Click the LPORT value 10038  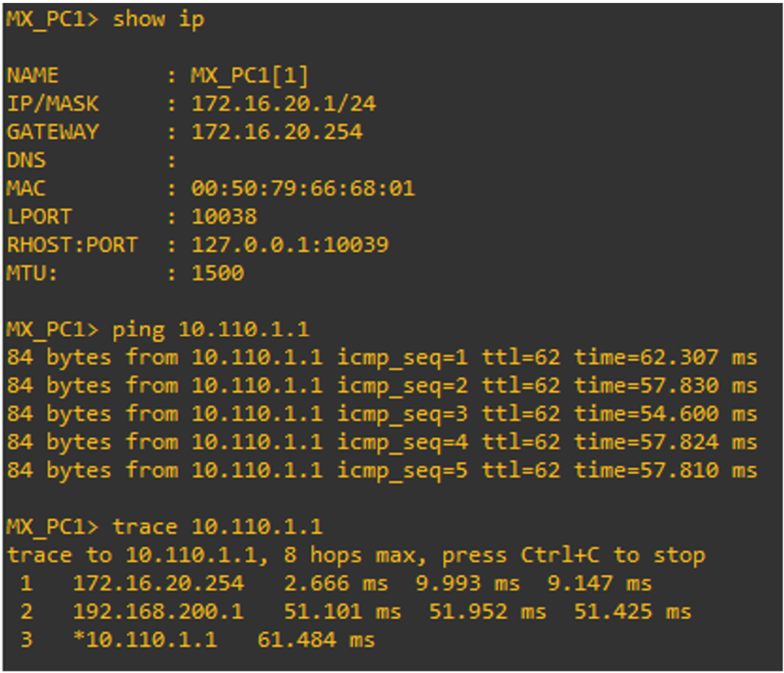tap(224, 217)
